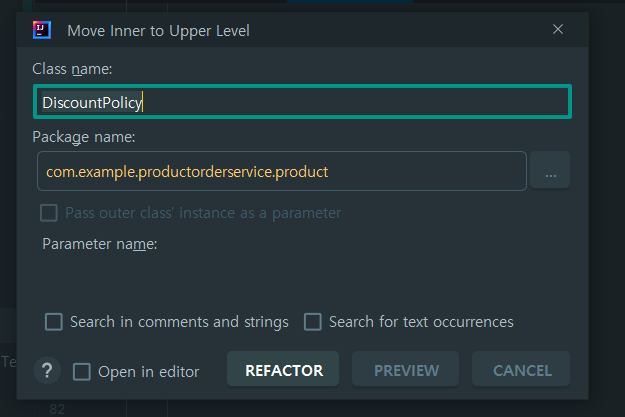Toggle Pass outer class' instance as a parameter
The height and width of the screenshot is (417, 625).
[49, 213]
